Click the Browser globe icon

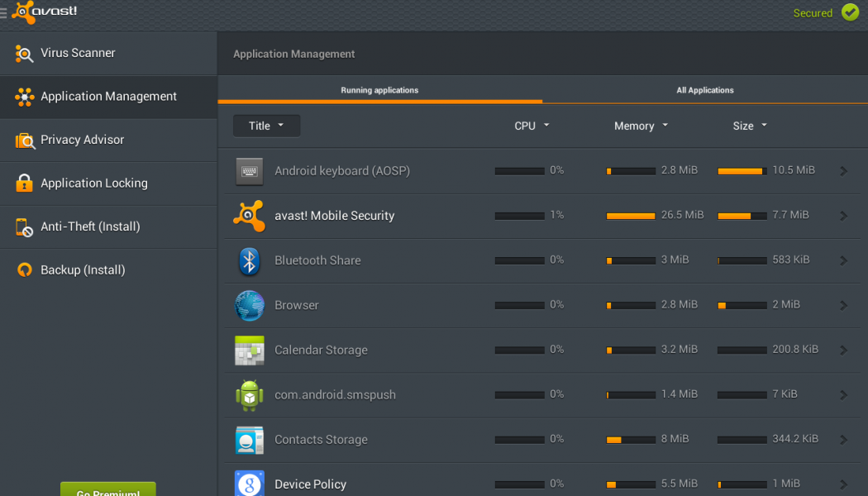pos(249,305)
